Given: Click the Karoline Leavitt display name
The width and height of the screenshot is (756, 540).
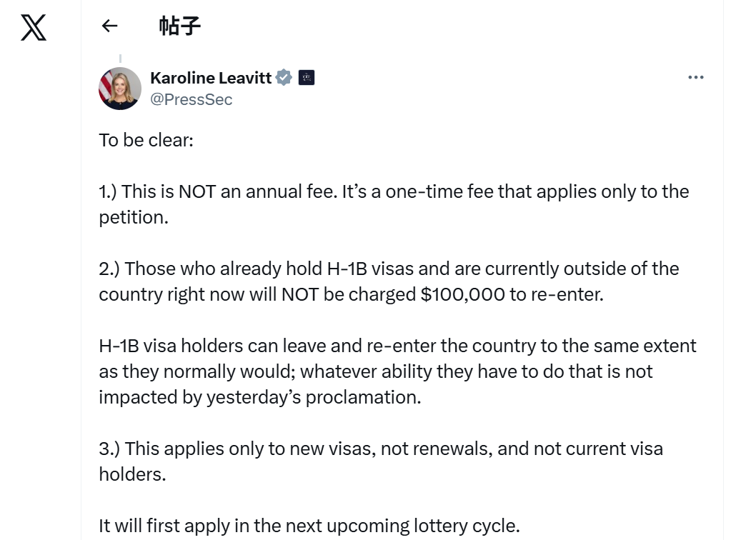Looking at the screenshot, I should pos(211,78).
